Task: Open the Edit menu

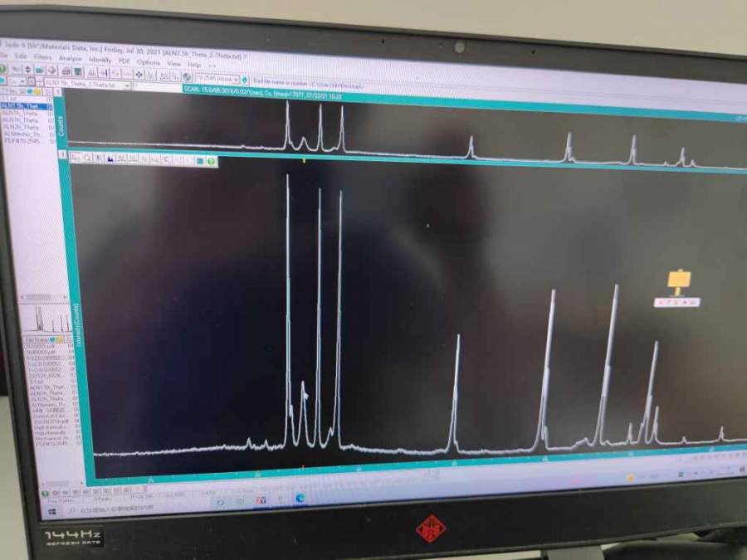Action: tap(21, 56)
